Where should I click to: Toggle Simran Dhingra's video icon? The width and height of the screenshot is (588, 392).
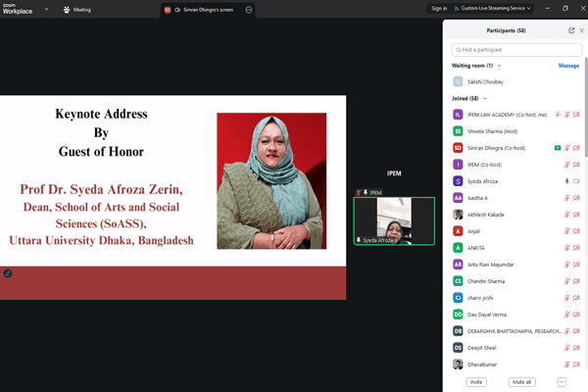point(576,148)
